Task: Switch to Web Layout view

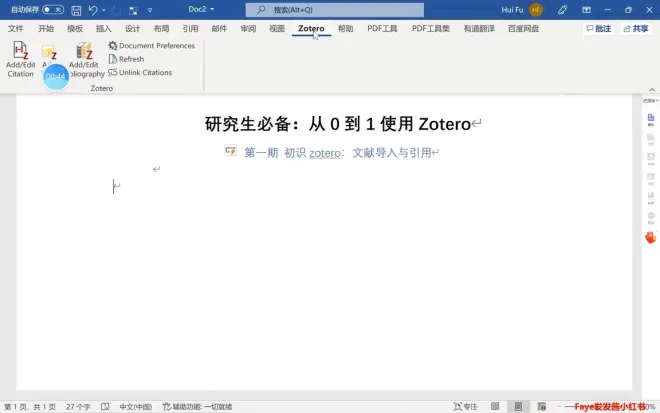Action: [x=542, y=406]
